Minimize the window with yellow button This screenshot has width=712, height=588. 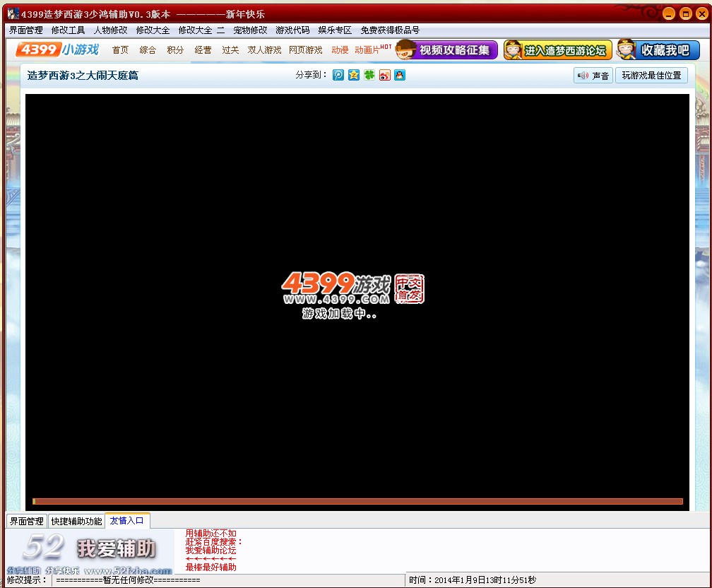669,14
